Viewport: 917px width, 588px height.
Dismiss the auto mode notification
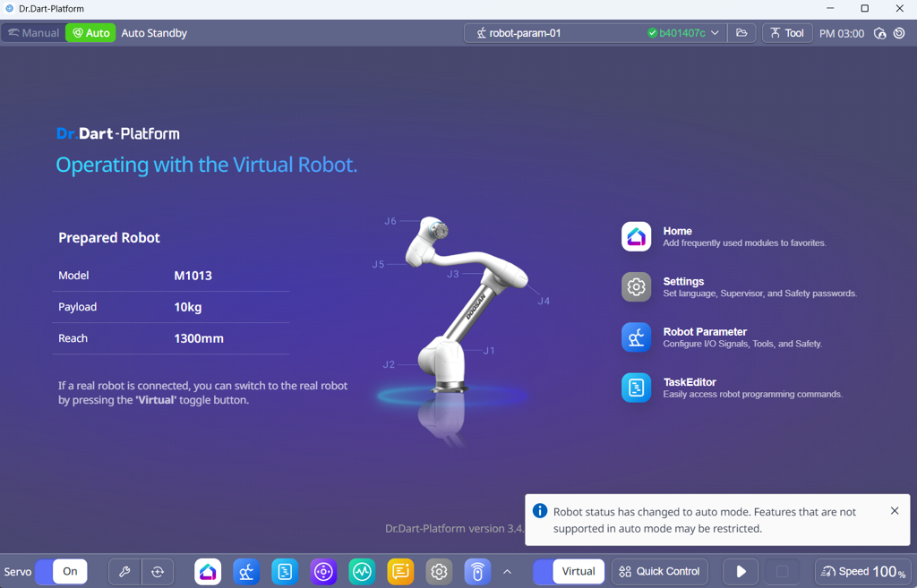click(x=894, y=511)
